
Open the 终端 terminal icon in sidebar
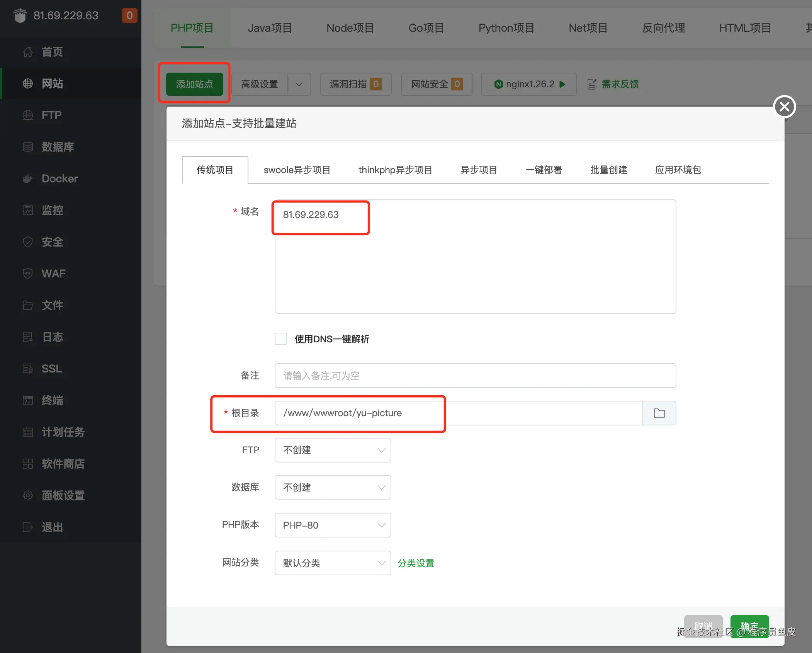(x=28, y=400)
